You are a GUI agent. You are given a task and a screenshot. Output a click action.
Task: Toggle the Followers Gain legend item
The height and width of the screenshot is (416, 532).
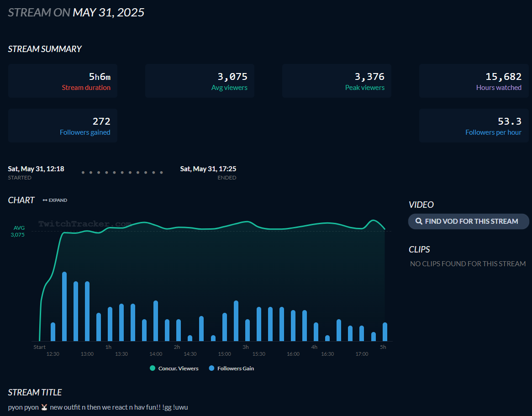pos(235,369)
